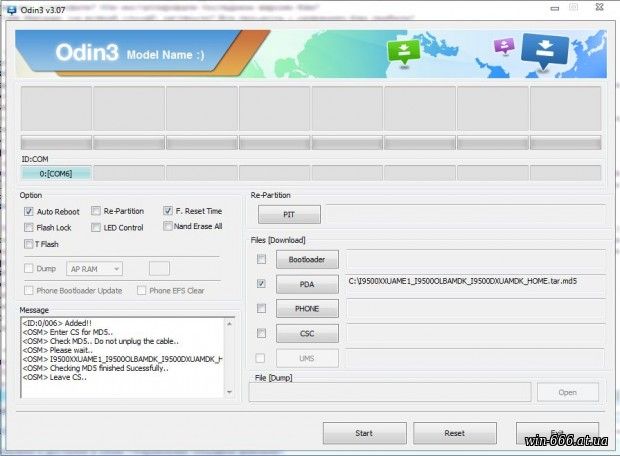Start the firmware flashing
This screenshot has width=620, height=456.
point(365,433)
